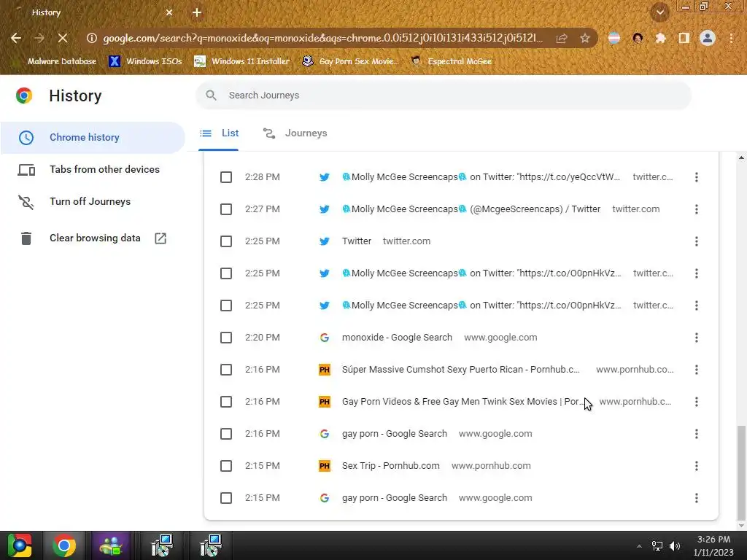
Task: Click the trash icon for Clear browsing data
Action: click(x=26, y=238)
